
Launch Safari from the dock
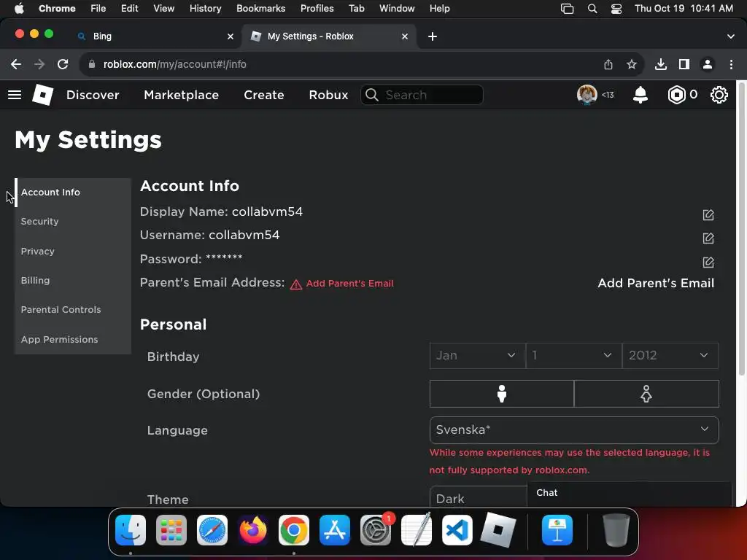tap(212, 530)
